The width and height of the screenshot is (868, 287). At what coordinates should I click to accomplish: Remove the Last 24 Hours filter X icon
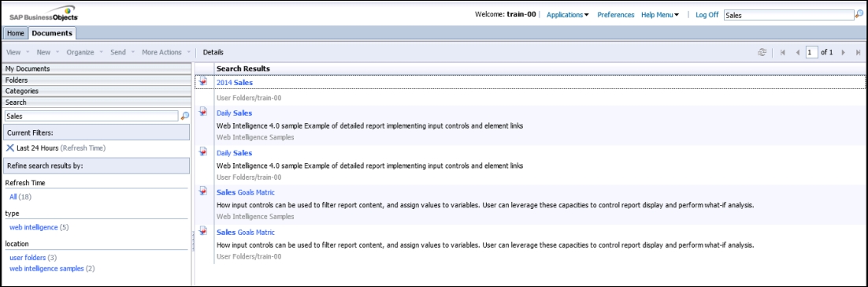click(10, 148)
